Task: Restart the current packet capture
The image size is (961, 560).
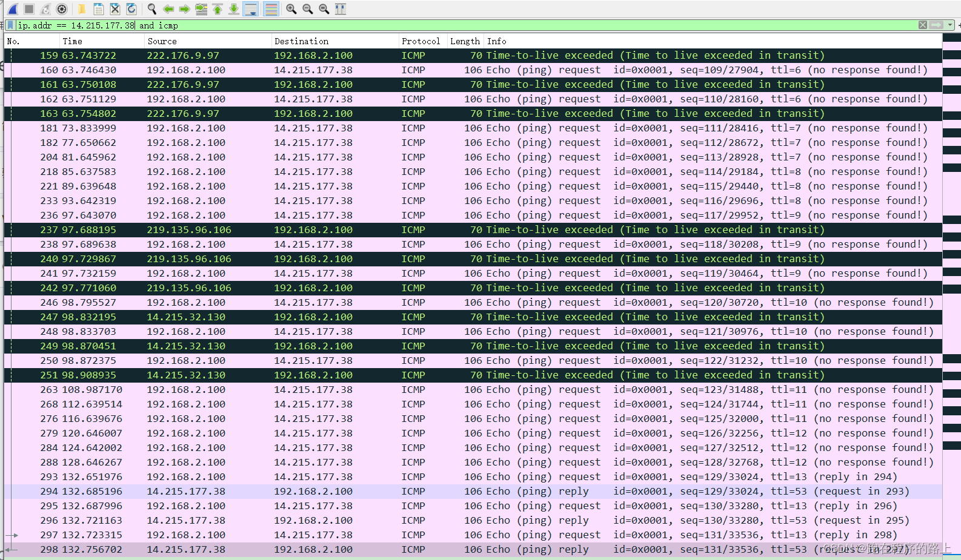Action: point(45,9)
